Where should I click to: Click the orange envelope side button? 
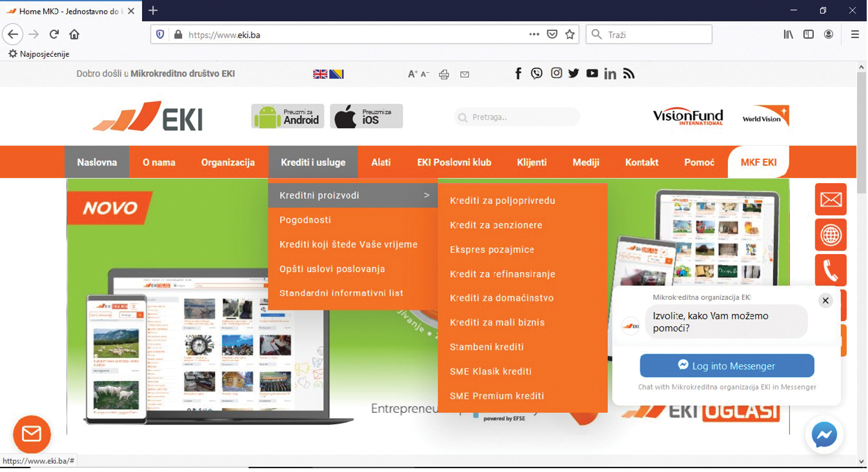(831, 199)
